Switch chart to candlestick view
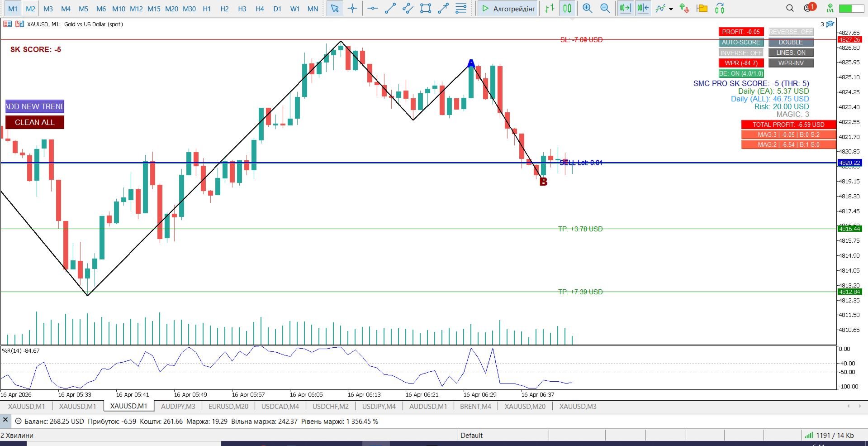Viewport: 868px width, 446px height. [567, 8]
